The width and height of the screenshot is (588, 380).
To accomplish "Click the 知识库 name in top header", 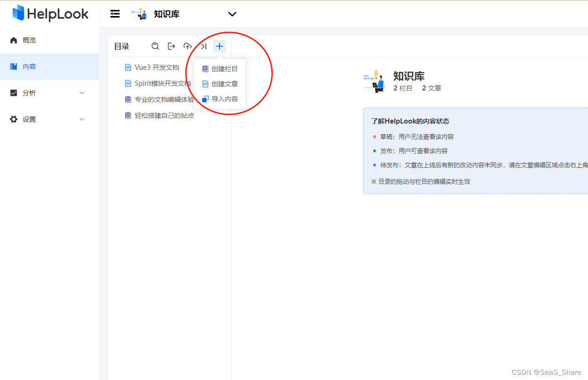I will tap(167, 14).
